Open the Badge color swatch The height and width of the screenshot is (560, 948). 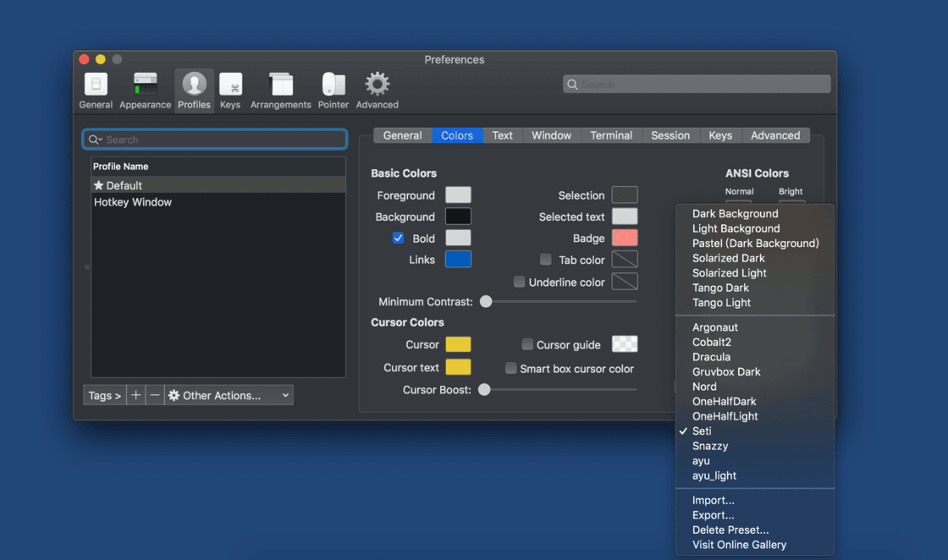coord(625,238)
